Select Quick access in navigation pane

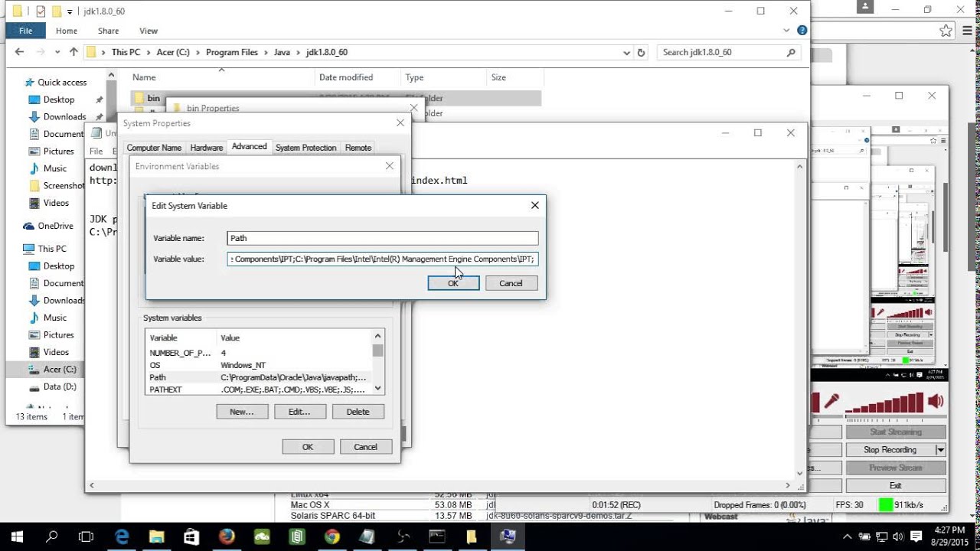click(x=62, y=82)
